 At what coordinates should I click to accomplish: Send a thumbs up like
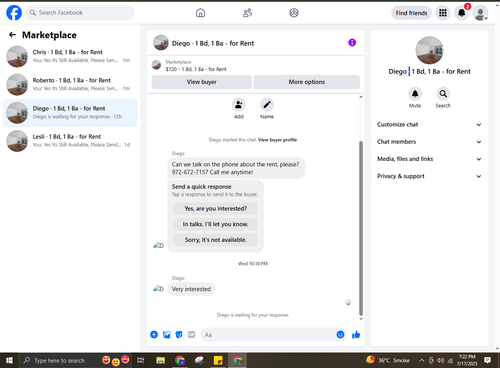pos(356,334)
